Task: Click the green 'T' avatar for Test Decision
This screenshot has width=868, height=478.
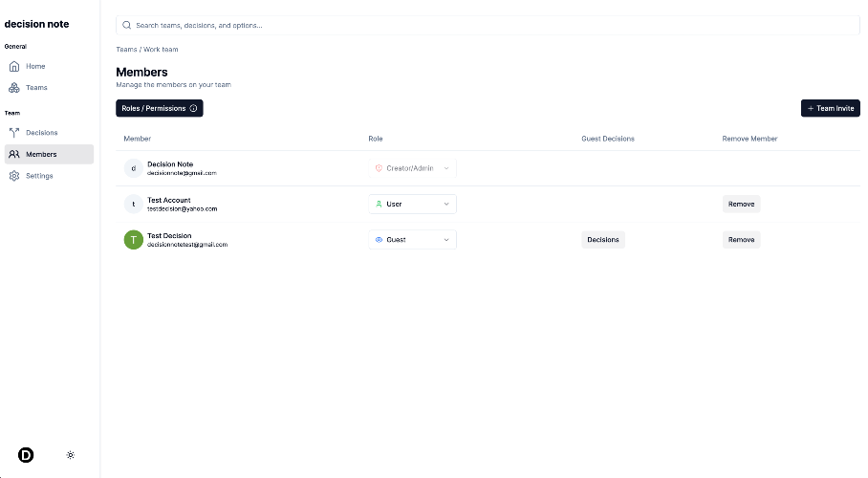Action: coord(134,240)
